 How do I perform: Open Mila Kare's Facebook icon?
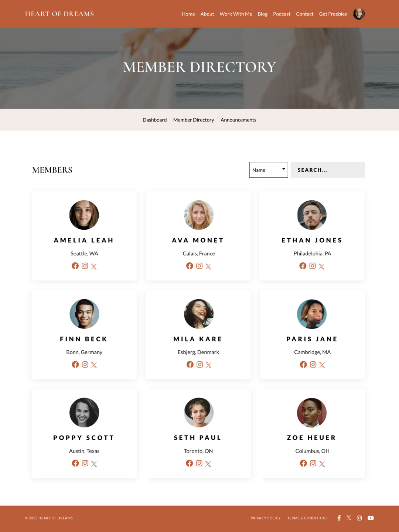click(x=190, y=364)
